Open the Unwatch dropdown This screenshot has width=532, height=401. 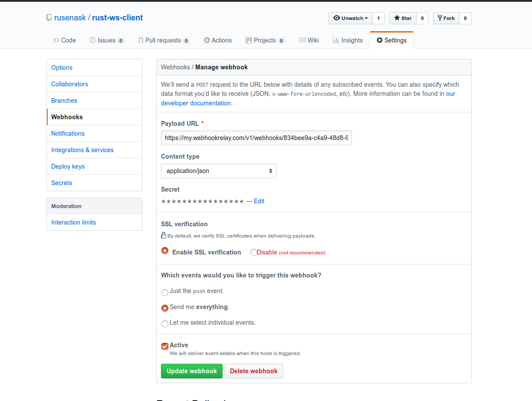pyautogui.click(x=350, y=18)
